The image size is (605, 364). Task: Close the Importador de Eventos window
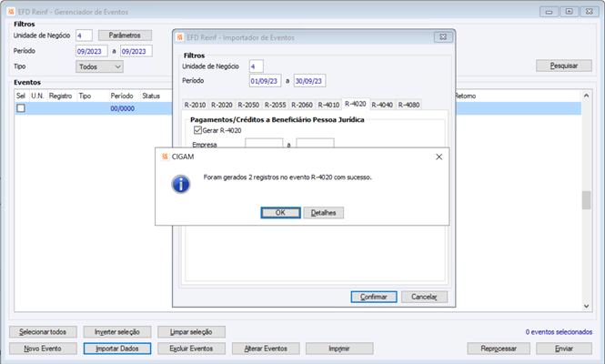pos(443,37)
